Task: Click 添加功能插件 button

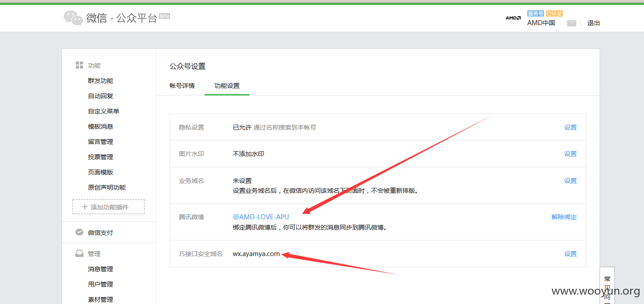Action: (x=109, y=207)
